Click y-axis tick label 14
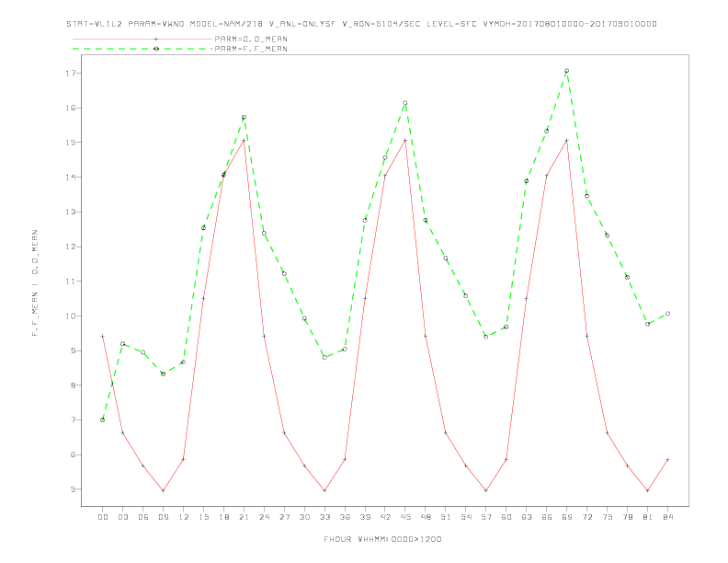728x563 pixels. click(x=70, y=178)
